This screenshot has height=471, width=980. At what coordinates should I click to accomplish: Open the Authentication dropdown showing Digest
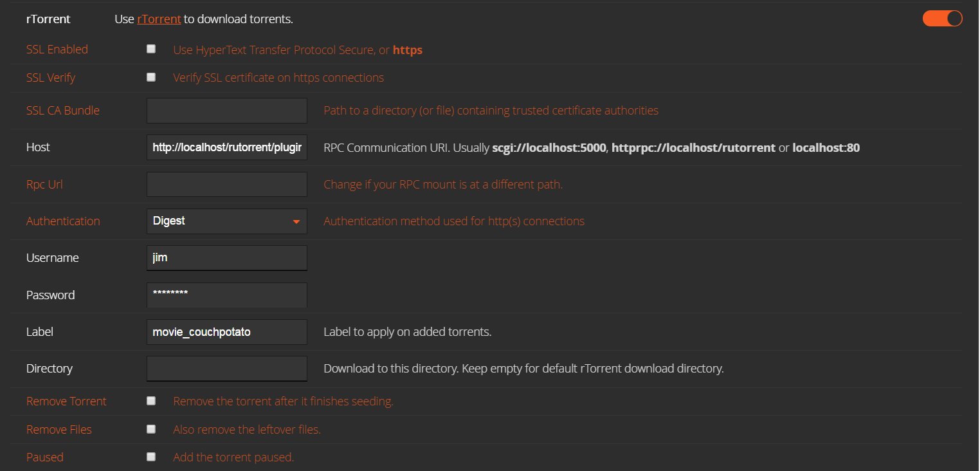tap(227, 221)
